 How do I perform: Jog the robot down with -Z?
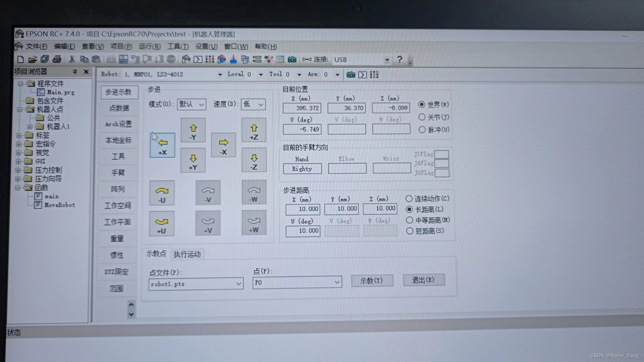[254, 160]
